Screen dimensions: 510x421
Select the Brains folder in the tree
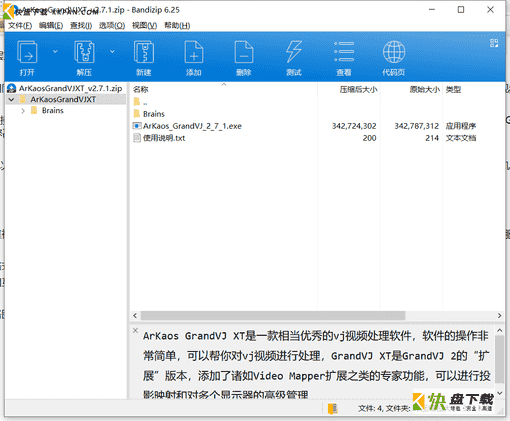[53, 111]
